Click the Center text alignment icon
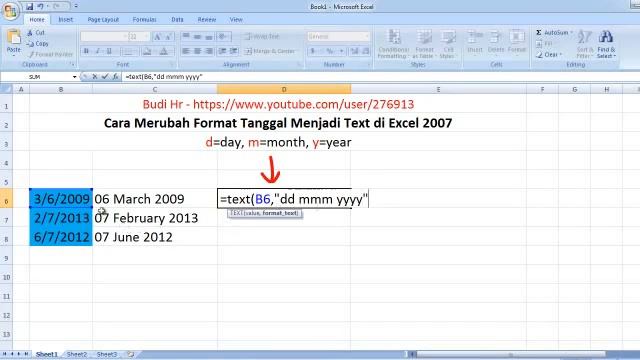The width and height of the screenshot is (640, 360). point(198,51)
